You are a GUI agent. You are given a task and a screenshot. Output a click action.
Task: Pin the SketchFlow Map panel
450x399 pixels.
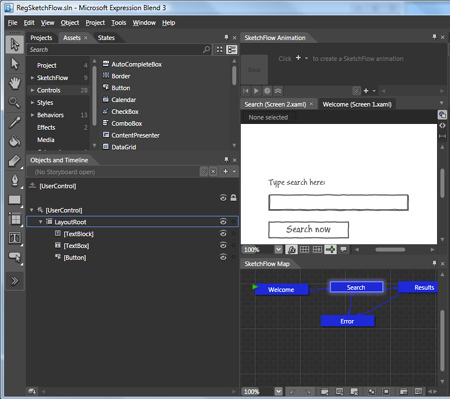point(434,263)
